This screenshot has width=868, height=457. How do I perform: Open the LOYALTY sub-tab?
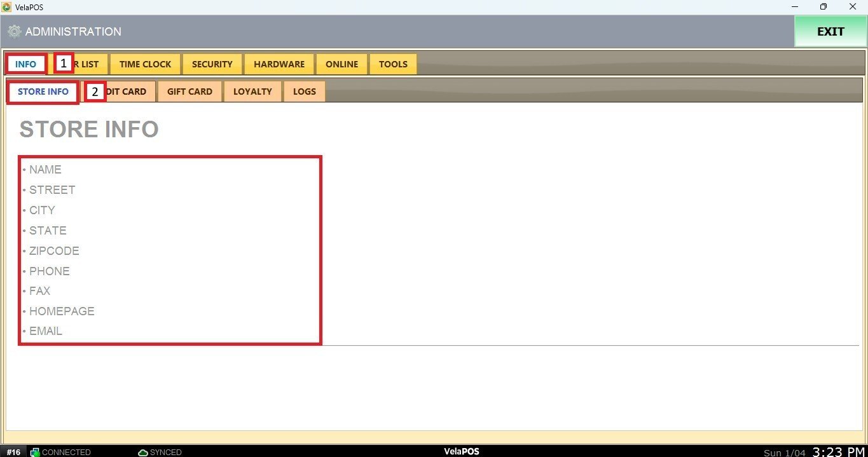tap(252, 92)
